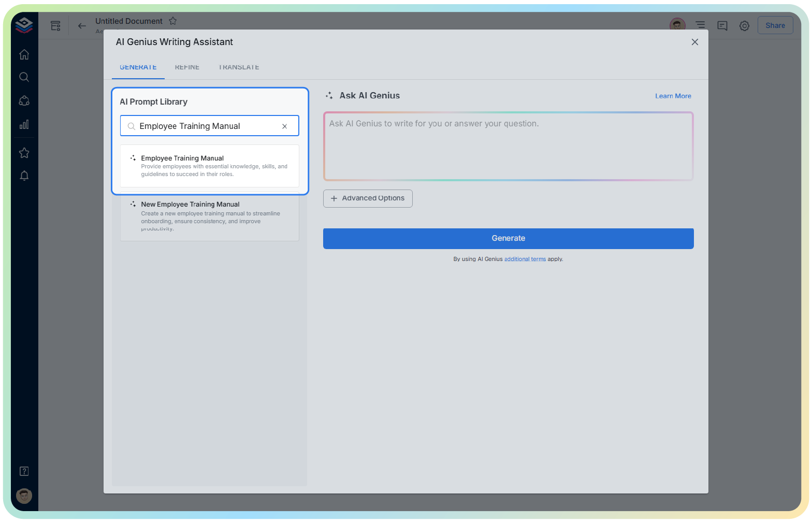812x523 pixels.
Task: Open the notifications bell icon
Action: click(x=24, y=176)
